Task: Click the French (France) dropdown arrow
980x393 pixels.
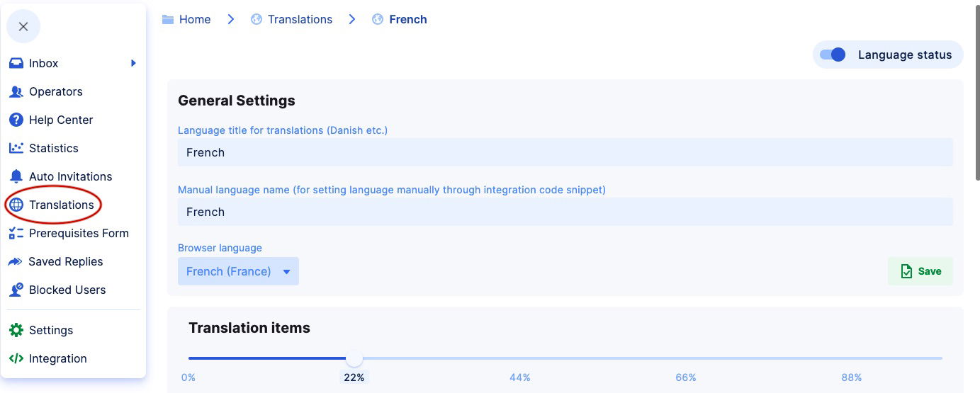Action: (287, 272)
